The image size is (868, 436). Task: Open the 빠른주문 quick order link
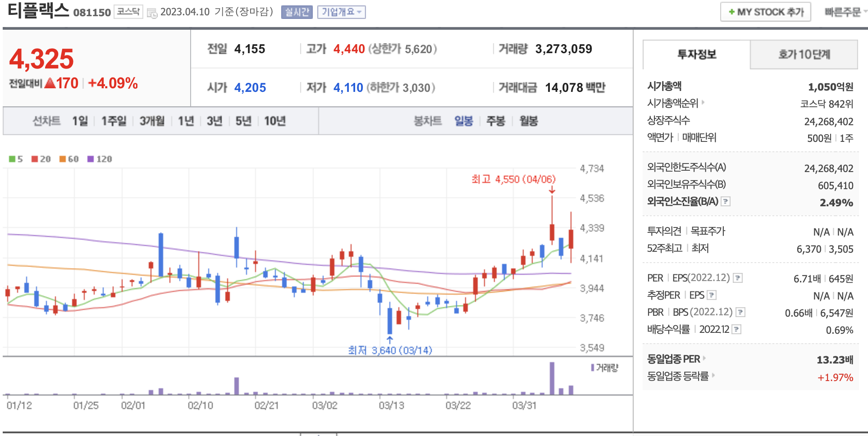click(x=843, y=12)
